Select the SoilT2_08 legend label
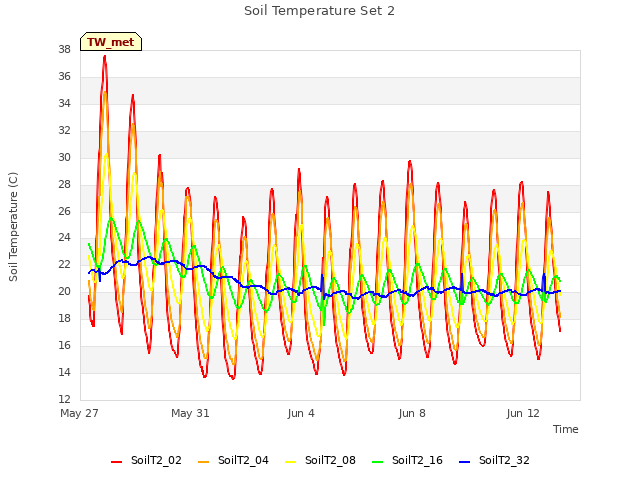The width and height of the screenshot is (640, 480). click(330, 460)
